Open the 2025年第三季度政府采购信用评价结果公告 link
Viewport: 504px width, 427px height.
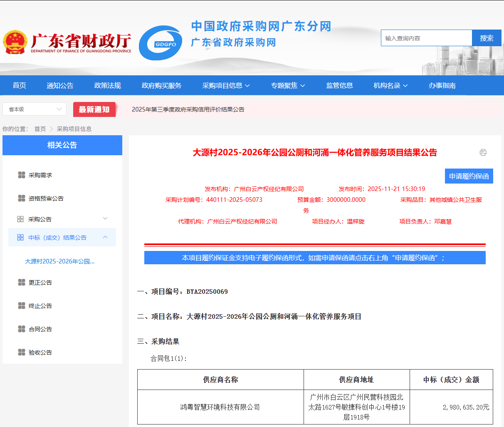pyautogui.click(x=188, y=109)
